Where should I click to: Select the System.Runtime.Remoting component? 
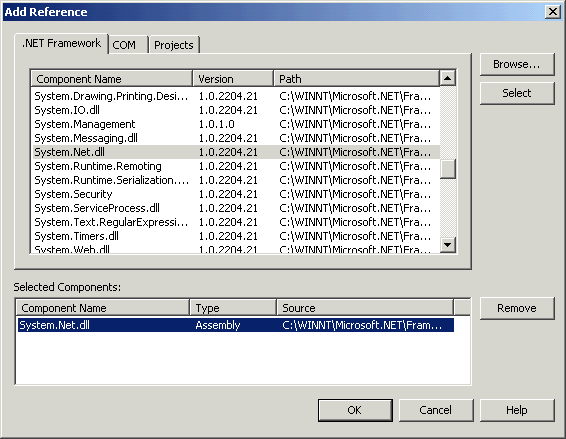pyautogui.click(x=236, y=166)
